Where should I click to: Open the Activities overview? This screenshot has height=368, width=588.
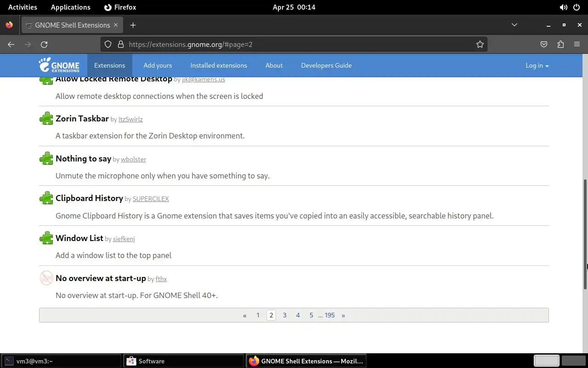coord(23,7)
